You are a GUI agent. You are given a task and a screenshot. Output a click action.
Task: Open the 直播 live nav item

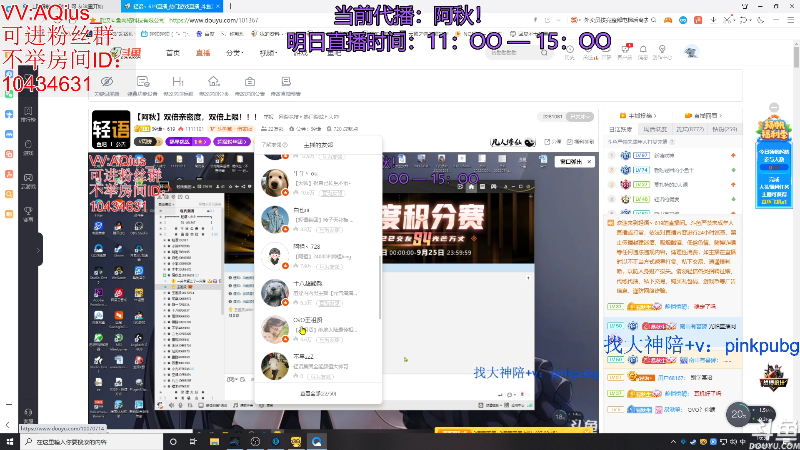203,53
